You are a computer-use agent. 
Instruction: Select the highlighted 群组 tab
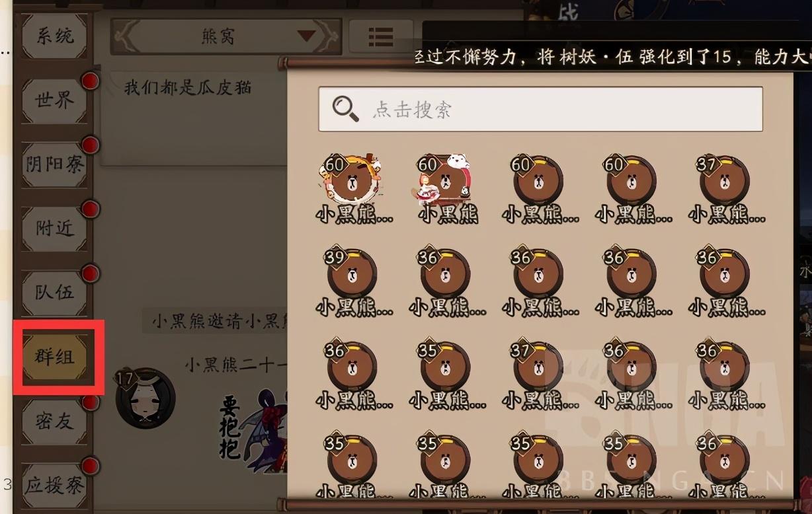[x=55, y=357]
